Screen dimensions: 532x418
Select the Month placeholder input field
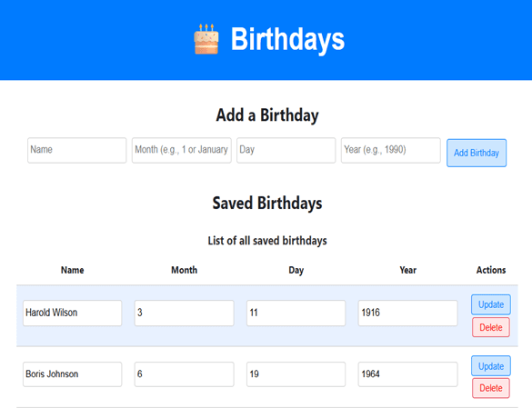pyautogui.click(x=182, y=150)
